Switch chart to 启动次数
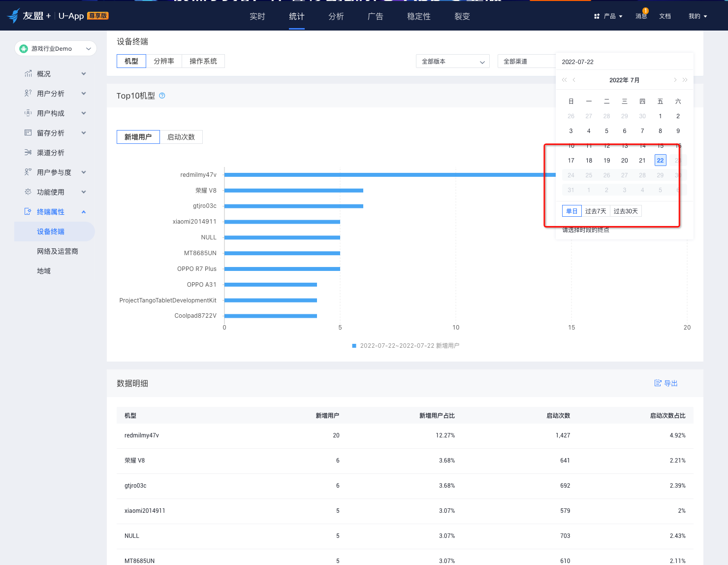The height and width of the screenshot is (565, 728). point(181,137)
